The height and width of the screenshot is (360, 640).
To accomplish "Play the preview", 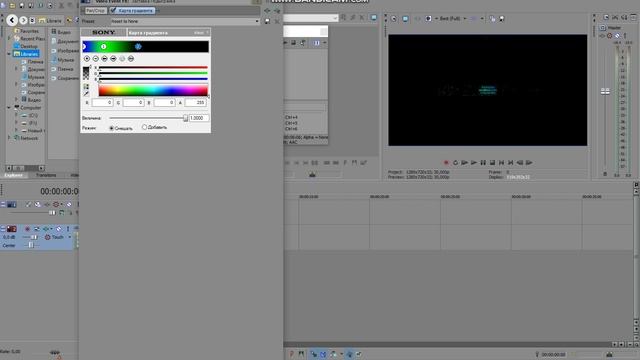I will click(474, 163).
